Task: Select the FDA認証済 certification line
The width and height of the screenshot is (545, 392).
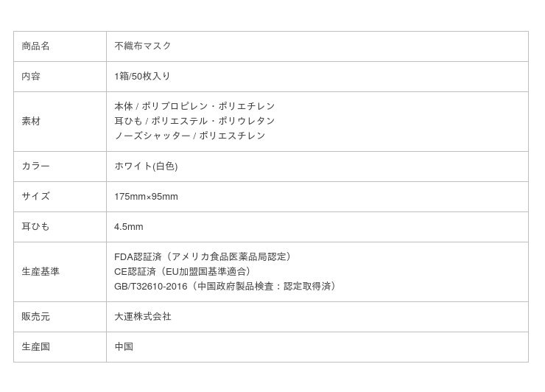Action: click(205, 256)
